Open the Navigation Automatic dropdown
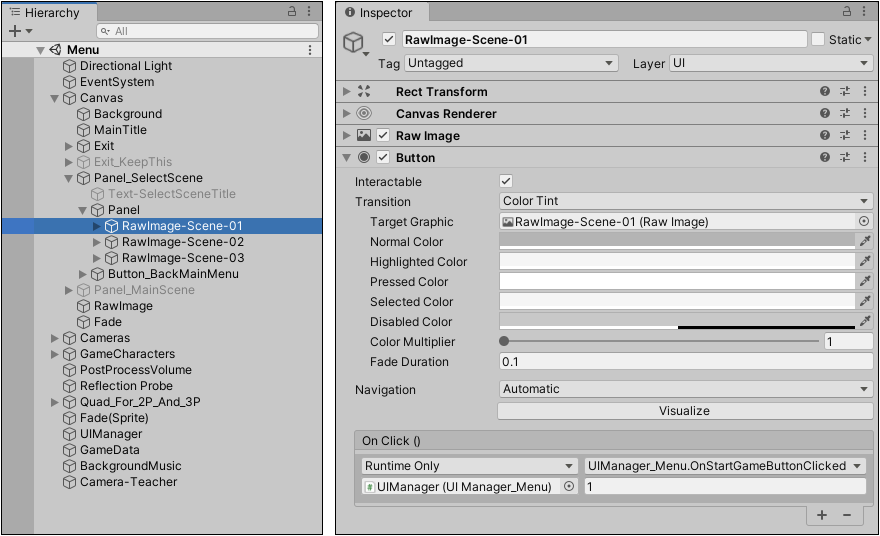Image resolution: width=880 pixels, height=536 pixels. coord(685,389)
